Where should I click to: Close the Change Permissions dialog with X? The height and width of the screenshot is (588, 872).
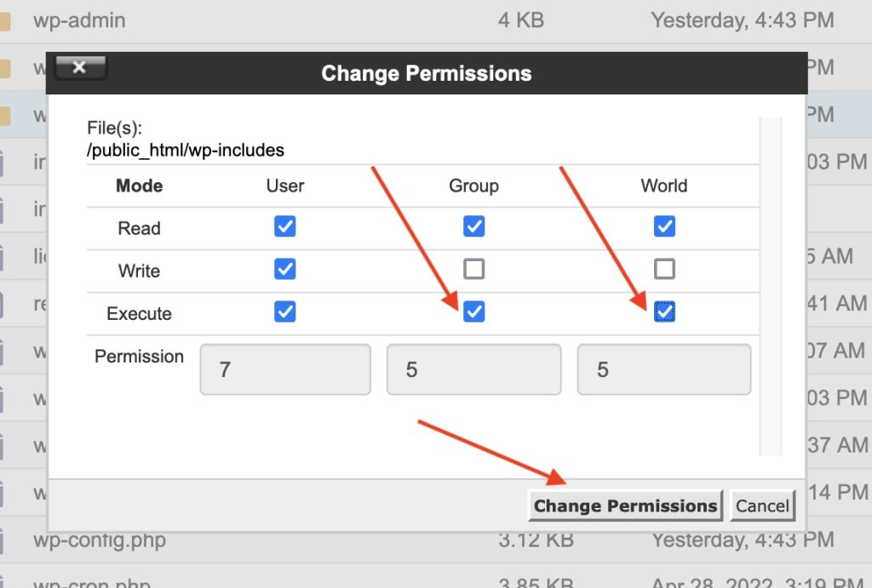click(x=80, y=67)
